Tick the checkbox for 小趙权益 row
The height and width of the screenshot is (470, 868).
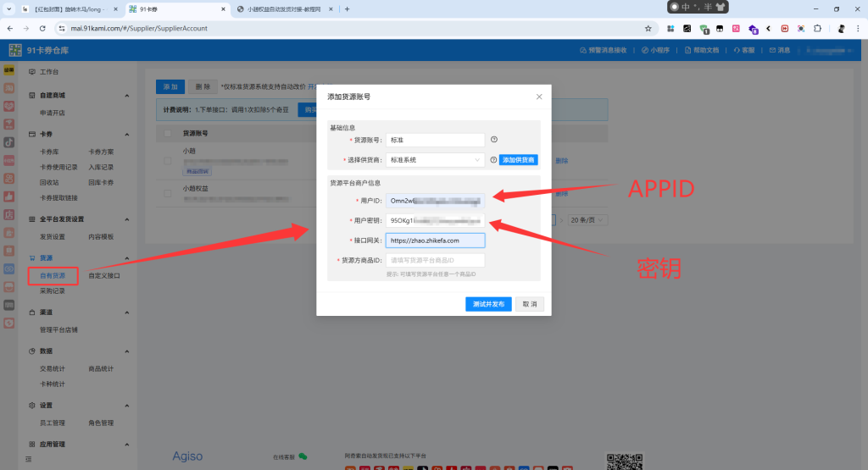[x=168, y=193]
